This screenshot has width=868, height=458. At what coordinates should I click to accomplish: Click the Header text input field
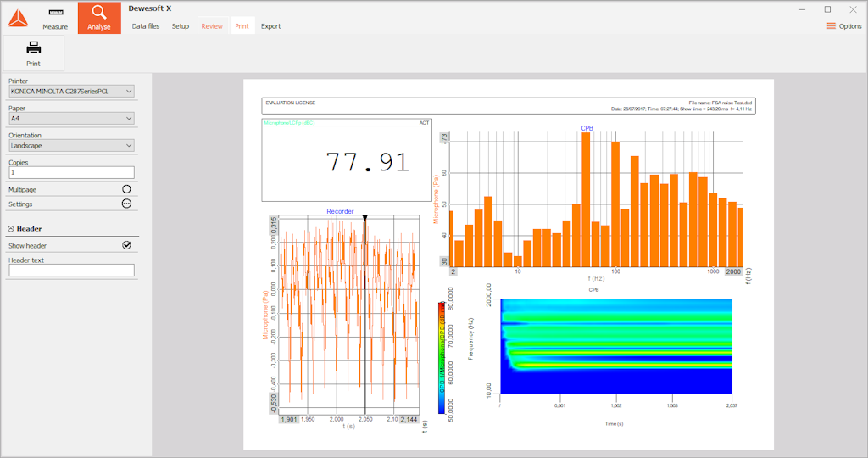click(x=71, y=271)
